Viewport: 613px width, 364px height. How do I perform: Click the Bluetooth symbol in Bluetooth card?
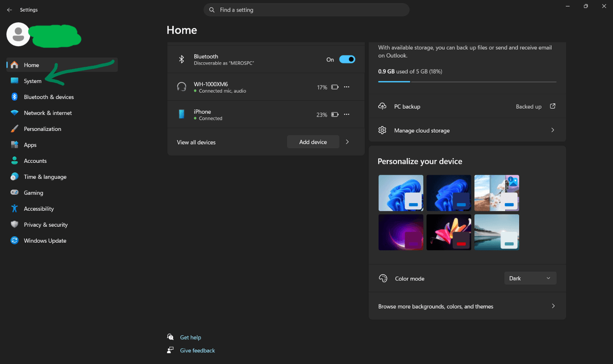(x=181, y=59)
